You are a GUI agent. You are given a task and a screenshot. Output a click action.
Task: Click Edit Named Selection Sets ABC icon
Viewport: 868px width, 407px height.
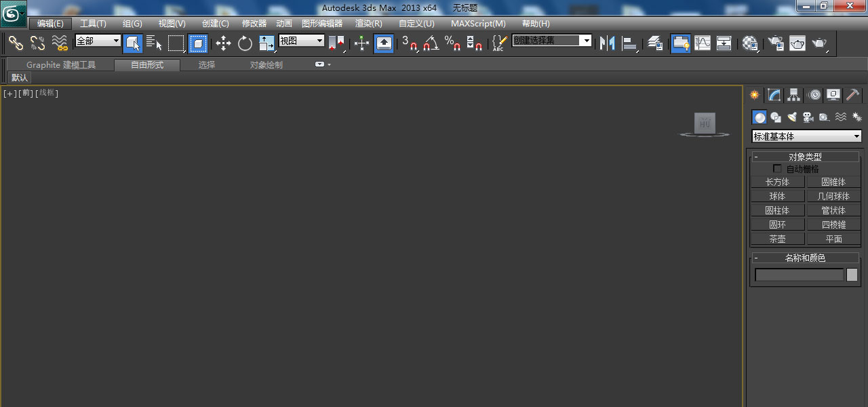click(499, 43)
